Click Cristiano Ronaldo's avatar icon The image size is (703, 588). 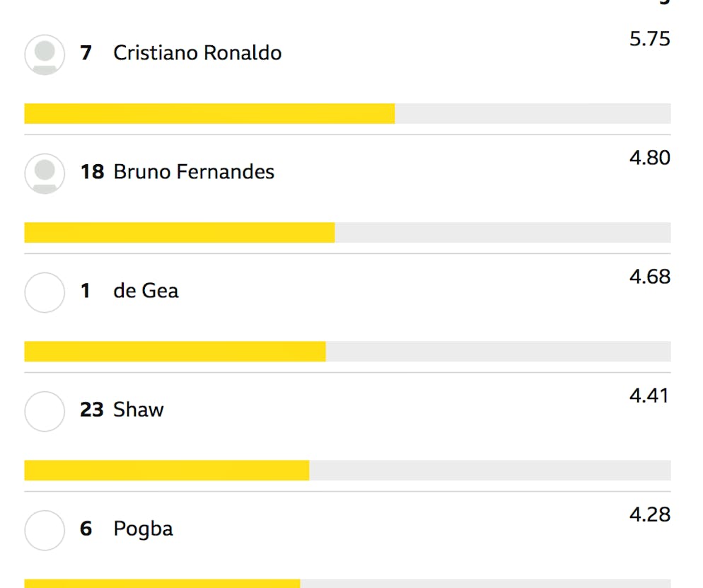45,54
